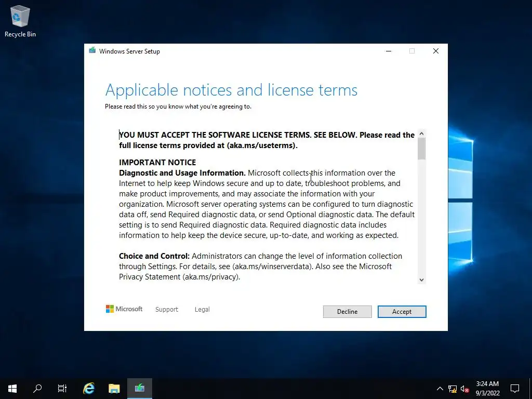
Task: Open the Legal link
Action: [x=202, y=310]
